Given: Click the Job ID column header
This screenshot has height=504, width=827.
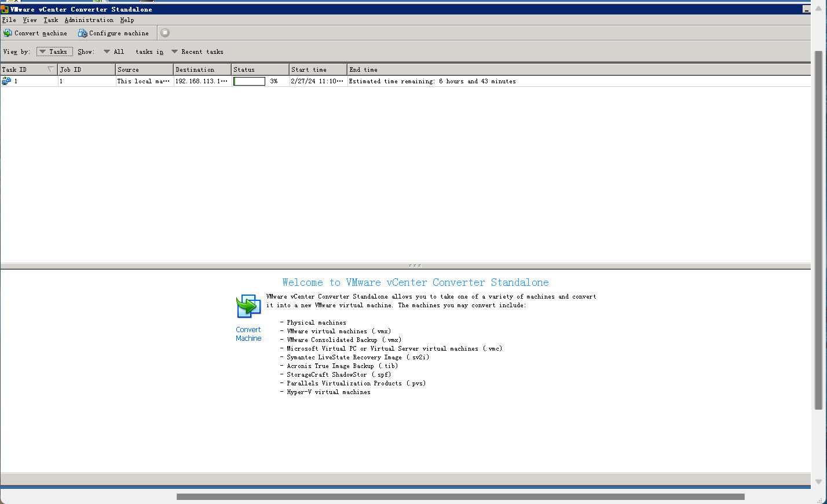Looking at the screenshot, I should 87,69.
